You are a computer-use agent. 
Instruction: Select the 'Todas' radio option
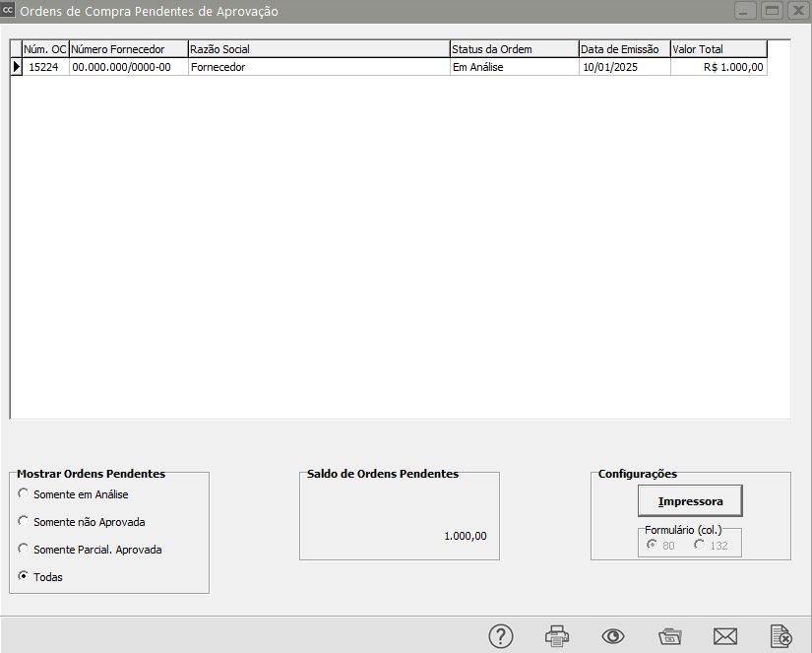pos(25,577)
